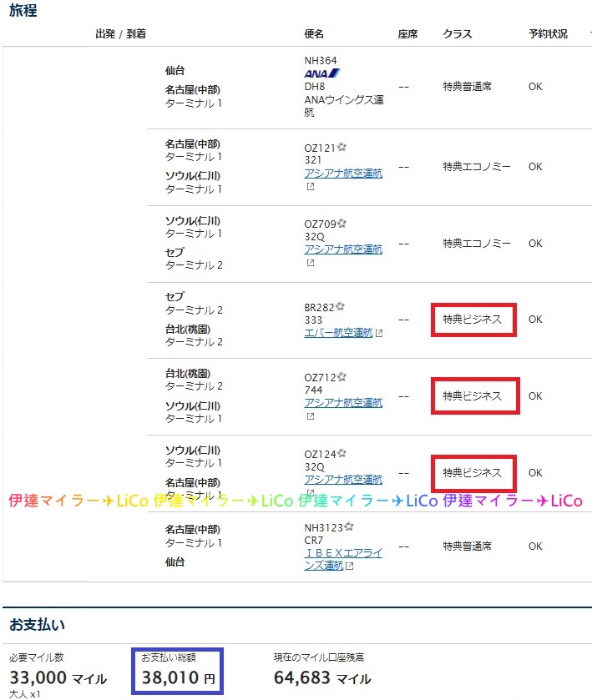Screen dimensions: 592x700
Task: Open the EVA Air operating link for BR282
Action: (x=338, y=333)
